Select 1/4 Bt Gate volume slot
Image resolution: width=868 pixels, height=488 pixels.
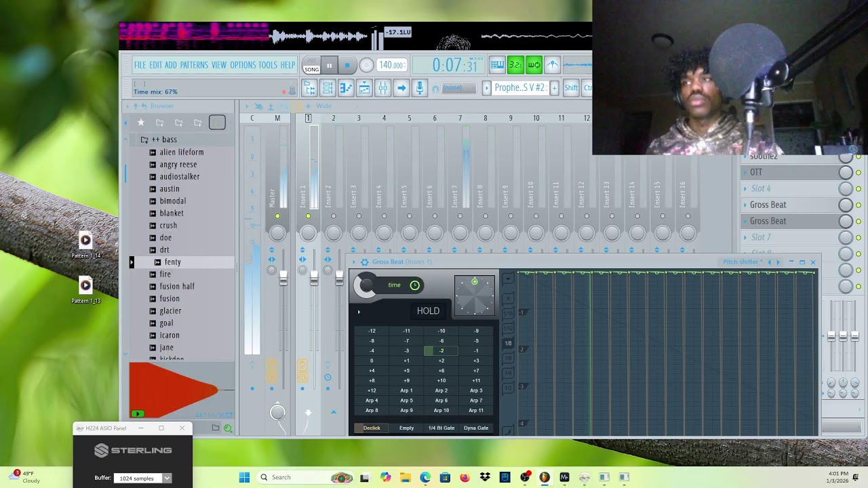[x=441, y=428]
